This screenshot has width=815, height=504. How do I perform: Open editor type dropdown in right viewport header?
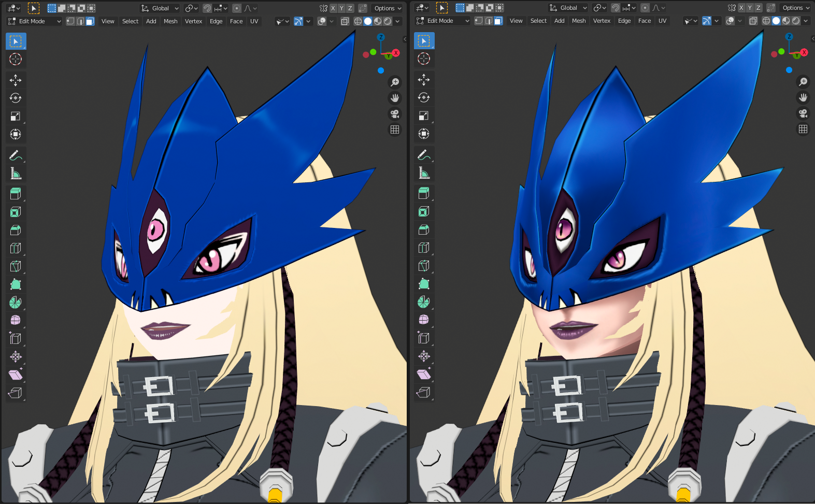(423, 8)
